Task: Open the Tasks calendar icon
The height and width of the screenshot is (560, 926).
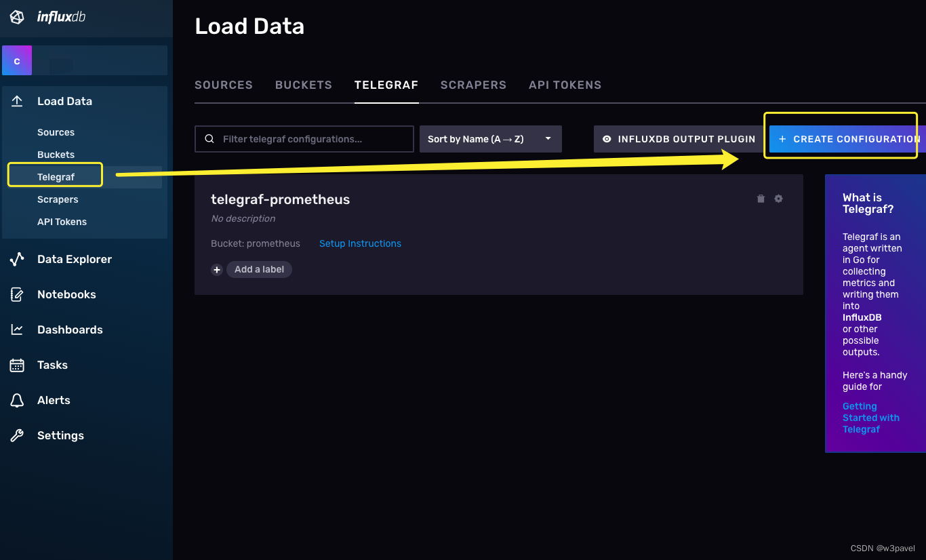Action: click(x=16, y=365)
